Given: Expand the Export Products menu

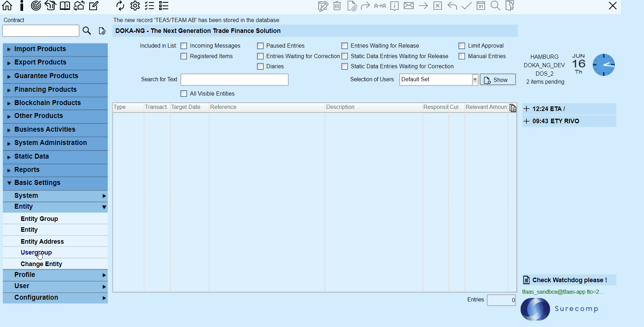Looking at the screenshot, I should click(x=55, y=62).
